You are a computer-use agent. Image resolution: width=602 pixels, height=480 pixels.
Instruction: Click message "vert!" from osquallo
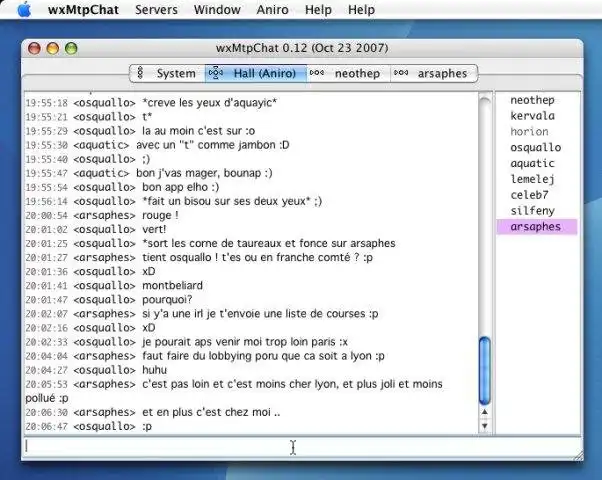(x=154, y=229)
